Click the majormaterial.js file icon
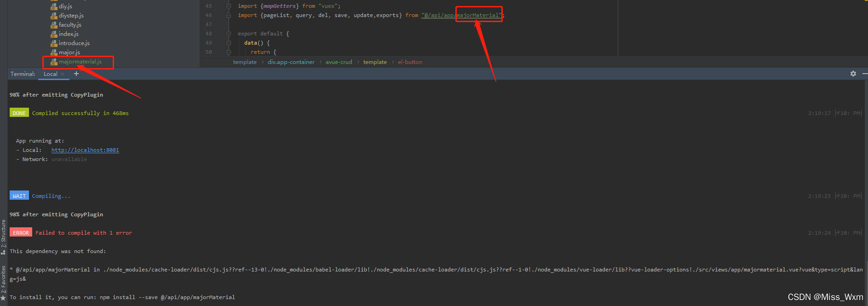Viewport: 868px width, 306px height. coord(54,62)
